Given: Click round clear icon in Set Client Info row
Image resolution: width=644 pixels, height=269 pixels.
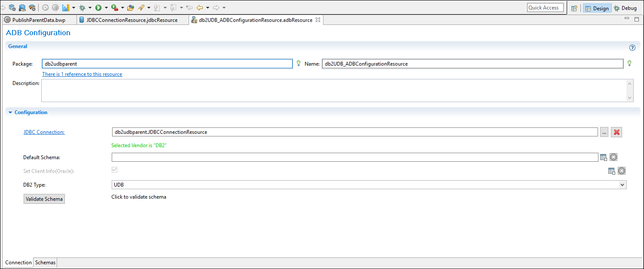Looking at the screenshot, I should click(622, 171).
